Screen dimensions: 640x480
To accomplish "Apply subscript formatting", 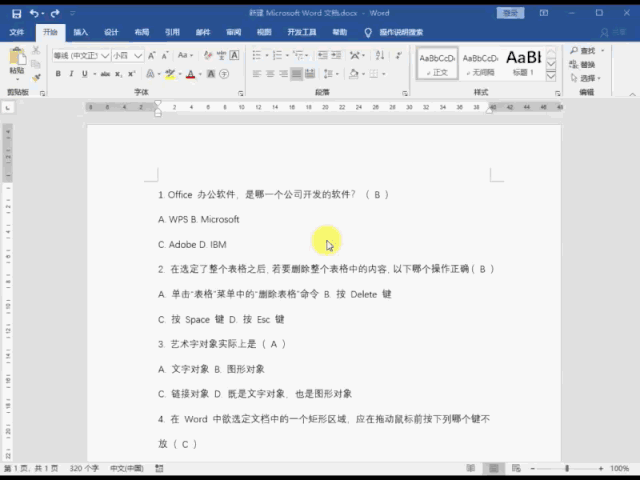I will (118, 74).
